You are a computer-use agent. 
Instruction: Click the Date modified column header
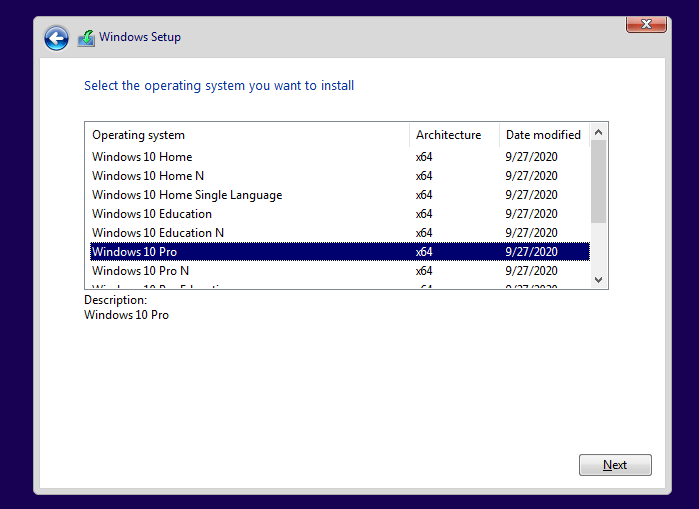[x=544, y=135]
